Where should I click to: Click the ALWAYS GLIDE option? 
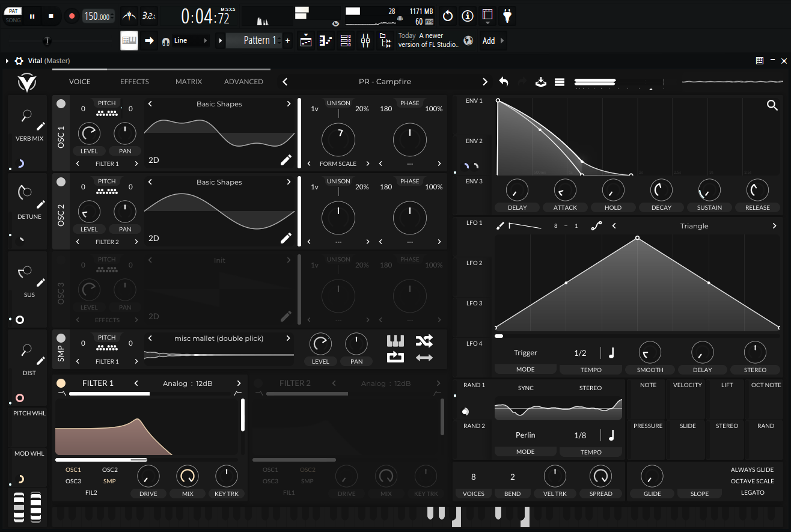(x=752, y=470)
